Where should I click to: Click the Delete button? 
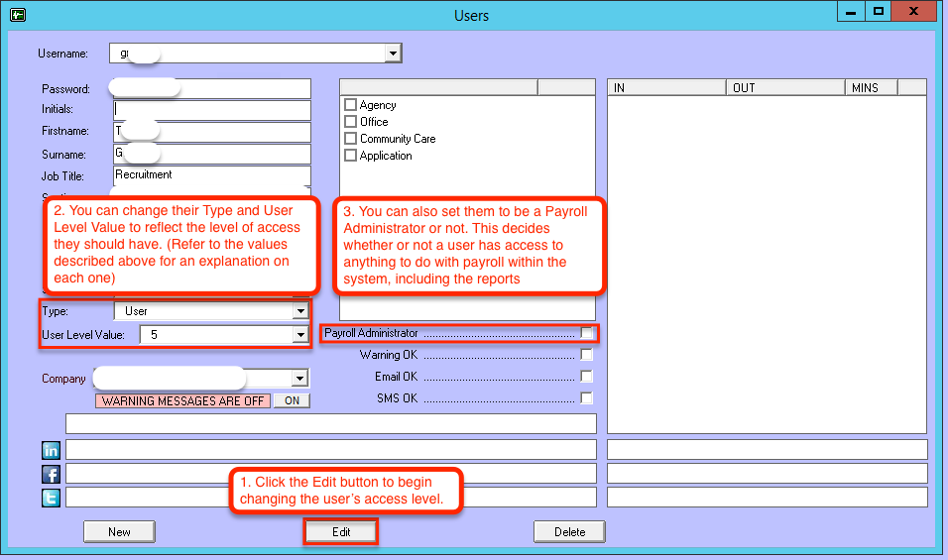pyautogui.click(x=569, y=532)
